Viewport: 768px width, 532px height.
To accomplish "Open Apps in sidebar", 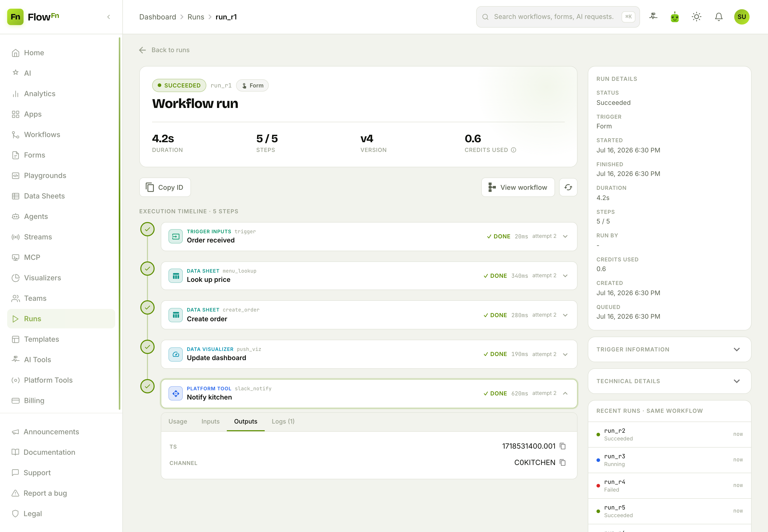I will [61, 114].
